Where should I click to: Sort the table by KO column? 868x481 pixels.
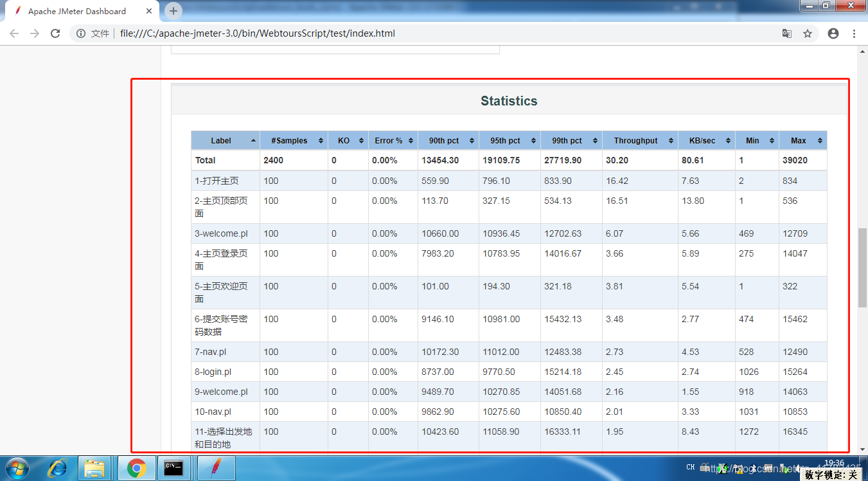pos(348,140)
